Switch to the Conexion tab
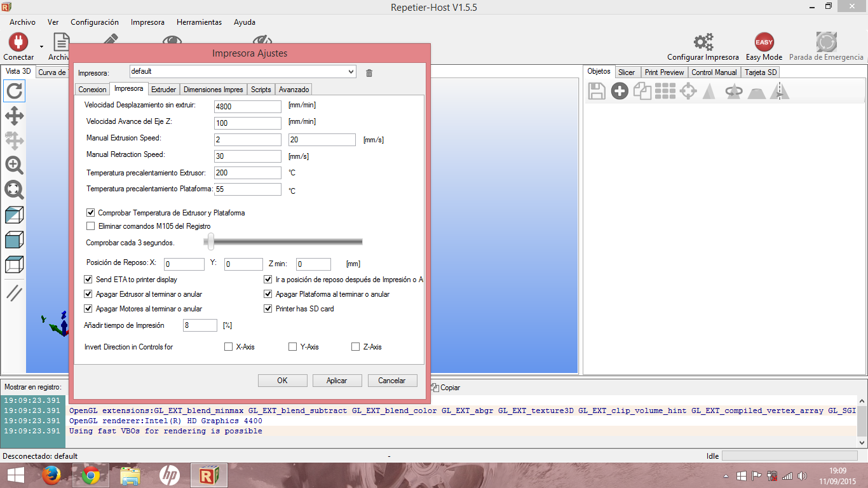The image size is (868, 488). click(92, 90)
